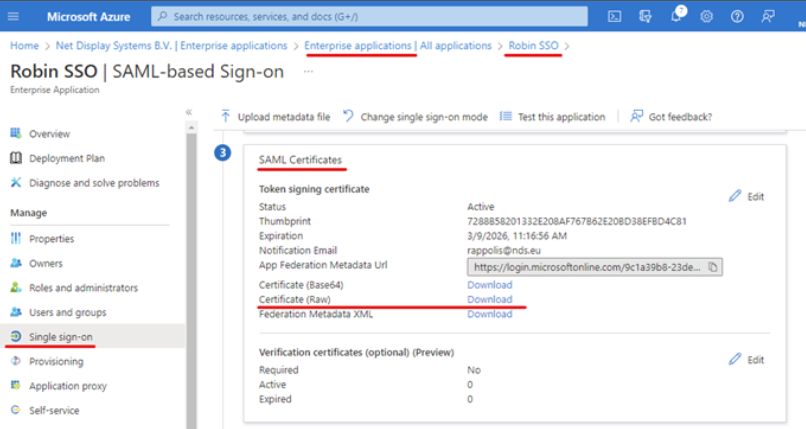Open the Azure portal hamburger menu

click(13, 16)
